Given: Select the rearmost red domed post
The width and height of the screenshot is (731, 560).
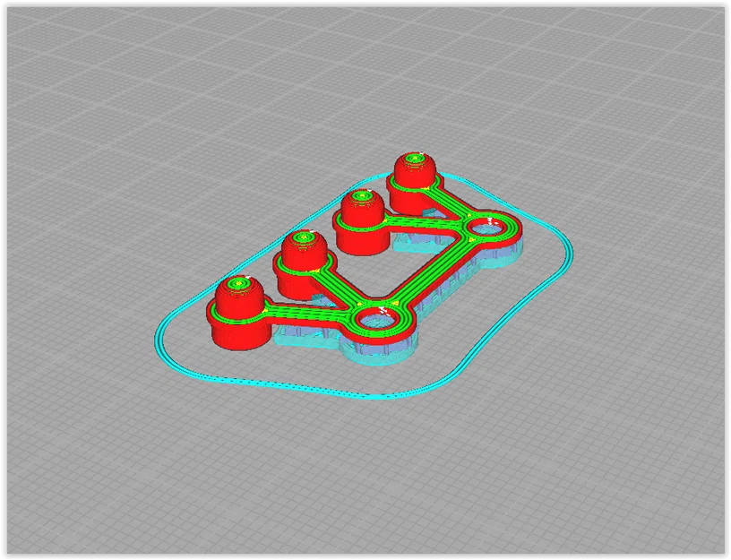Looking at the screenshot, I should pyautogui.click(x=415, y=183).
